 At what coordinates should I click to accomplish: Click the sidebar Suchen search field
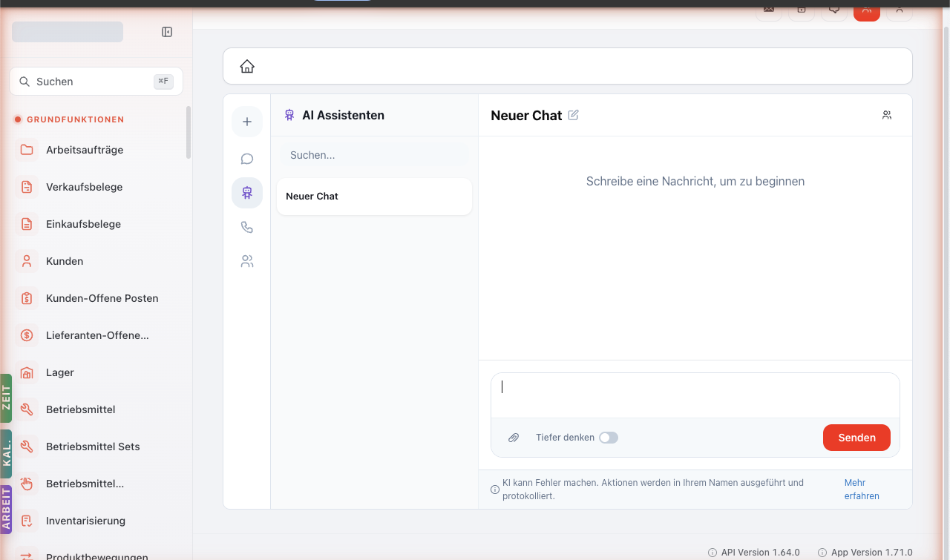(96, 82)
